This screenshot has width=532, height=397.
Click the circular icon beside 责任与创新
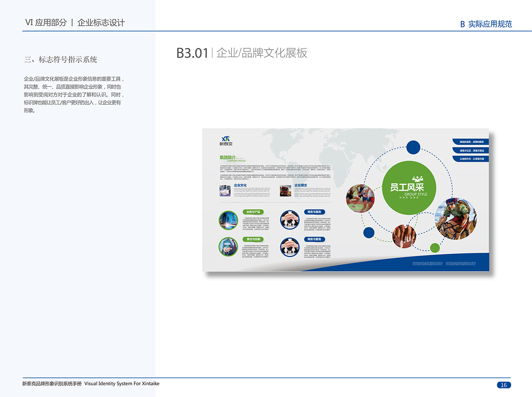click(x=228, y=247)
